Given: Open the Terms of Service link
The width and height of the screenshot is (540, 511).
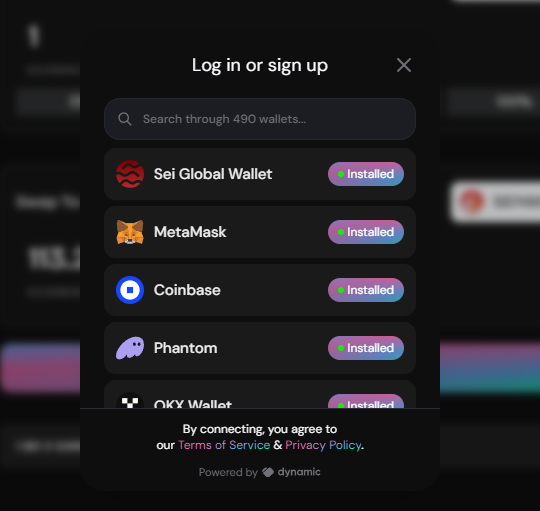Looking at the screenshot, I should 224,445.
